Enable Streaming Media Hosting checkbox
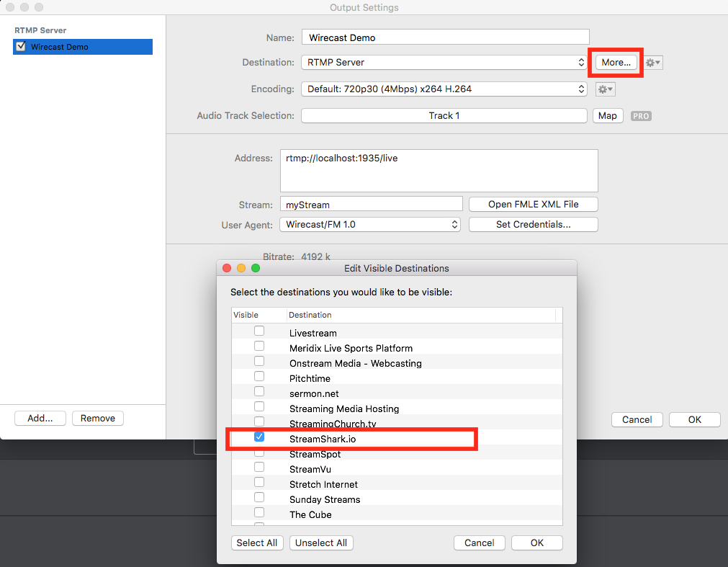The image size is (728, 567). pyautogui.click(x=259, y=406)
